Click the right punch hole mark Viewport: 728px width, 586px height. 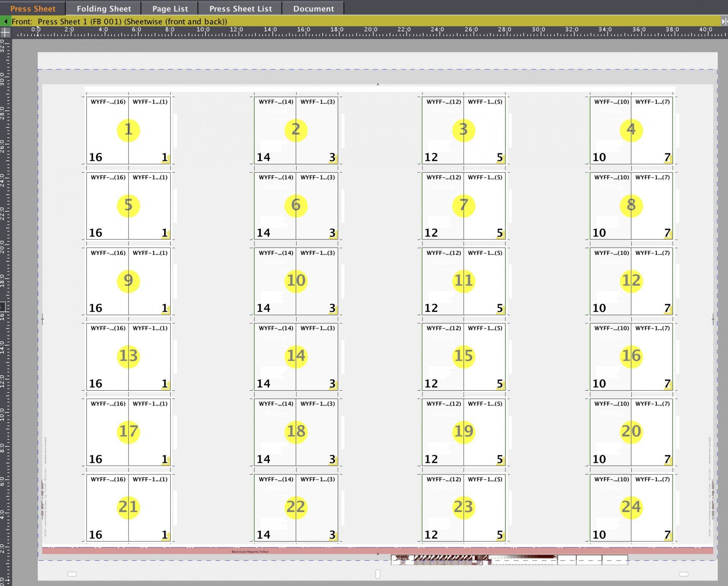[x=684, y=574]
